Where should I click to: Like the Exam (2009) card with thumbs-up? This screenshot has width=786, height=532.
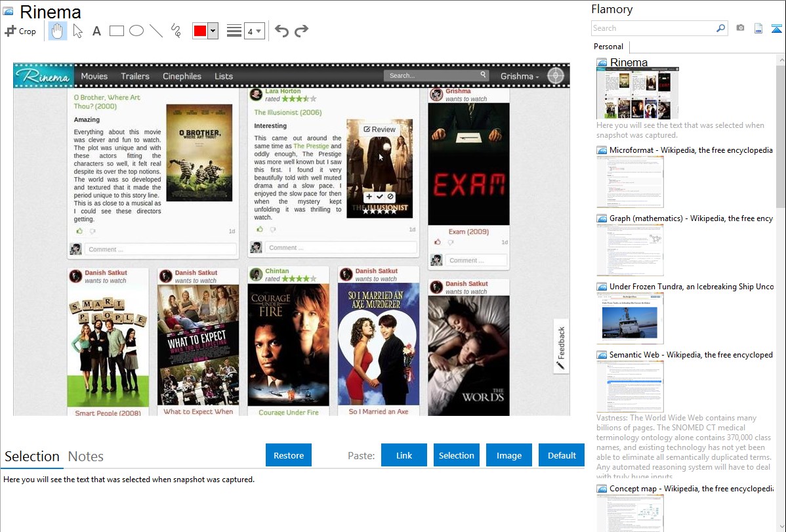click(x=438, y=241)
